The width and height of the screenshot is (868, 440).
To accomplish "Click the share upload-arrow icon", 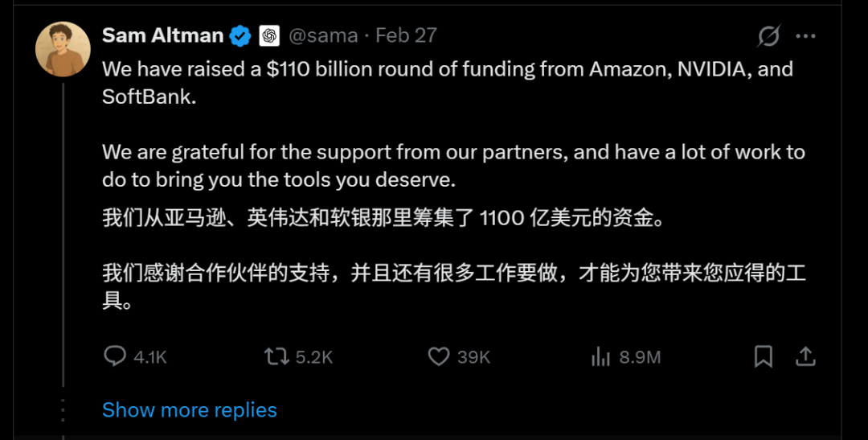I will [x=805, y=356].
